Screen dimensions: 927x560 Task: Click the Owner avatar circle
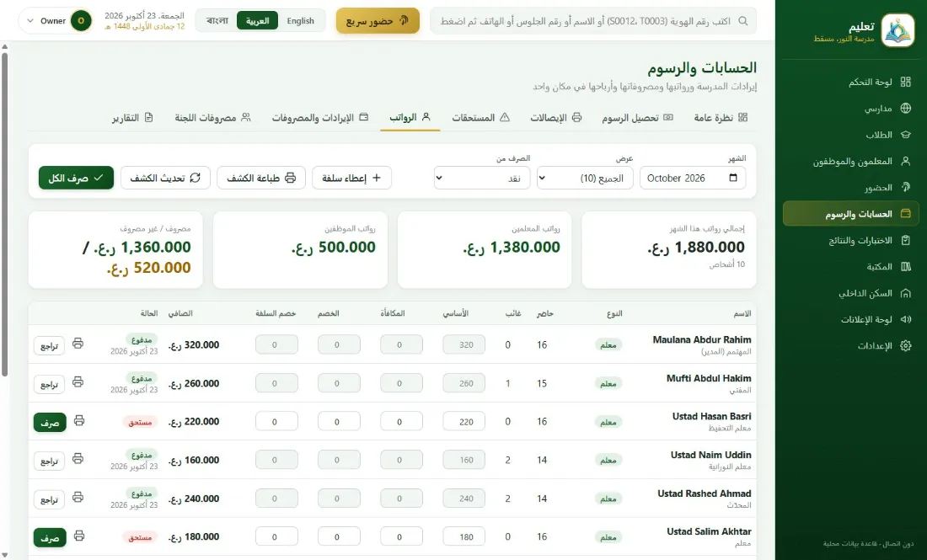[81, 21]
